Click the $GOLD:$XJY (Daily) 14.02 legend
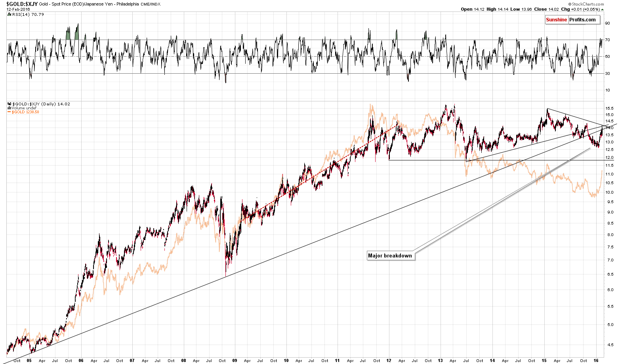 click(x=41, y=104)
